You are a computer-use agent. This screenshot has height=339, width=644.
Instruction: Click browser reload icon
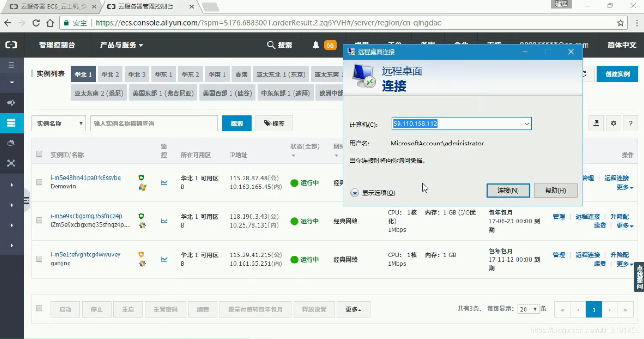coord(36,23)
